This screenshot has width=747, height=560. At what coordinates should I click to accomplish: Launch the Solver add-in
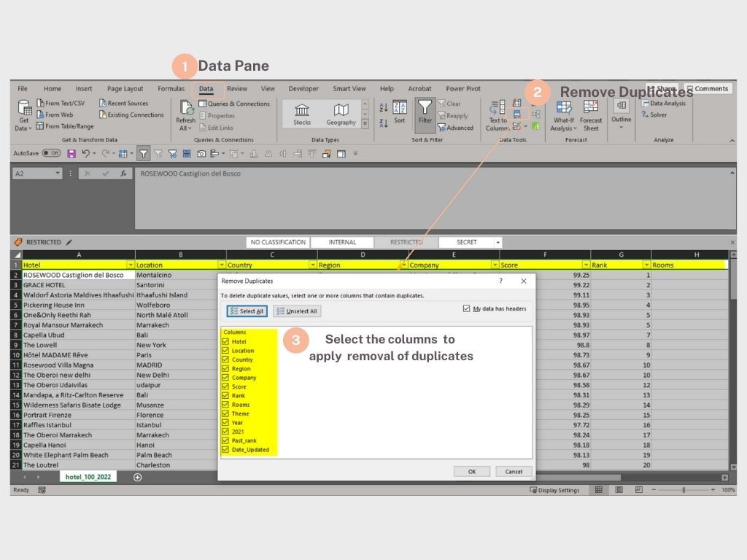tap(654, 114)
